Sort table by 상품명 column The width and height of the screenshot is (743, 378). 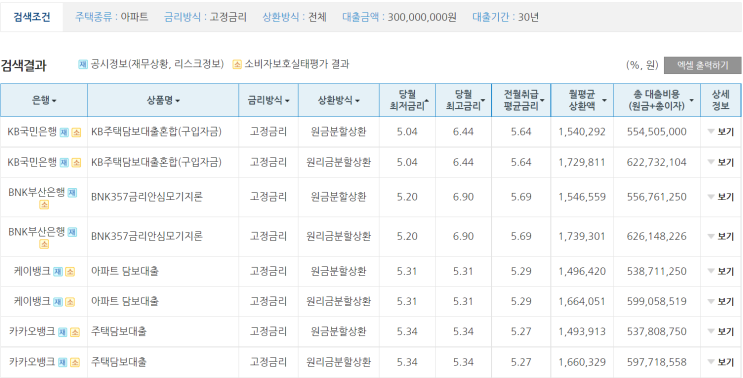(x=163, y=100)
